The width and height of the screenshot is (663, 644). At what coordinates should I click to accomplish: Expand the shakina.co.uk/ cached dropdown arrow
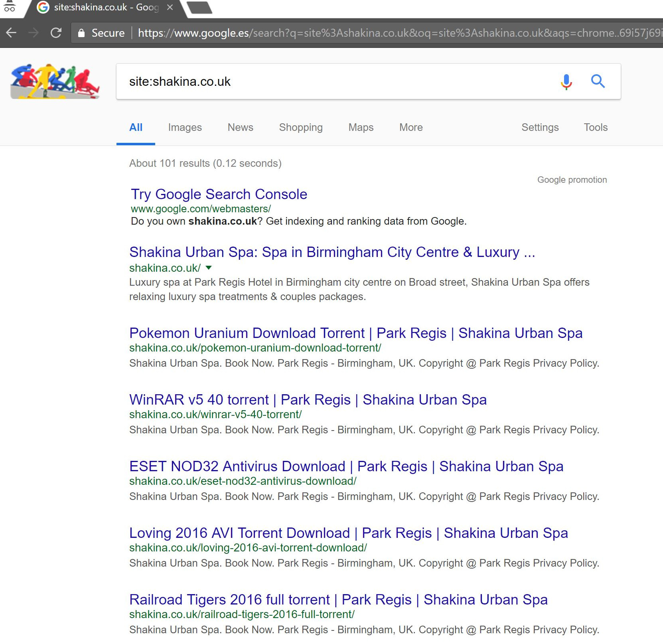pyautogui.click(x=208, y=268)
